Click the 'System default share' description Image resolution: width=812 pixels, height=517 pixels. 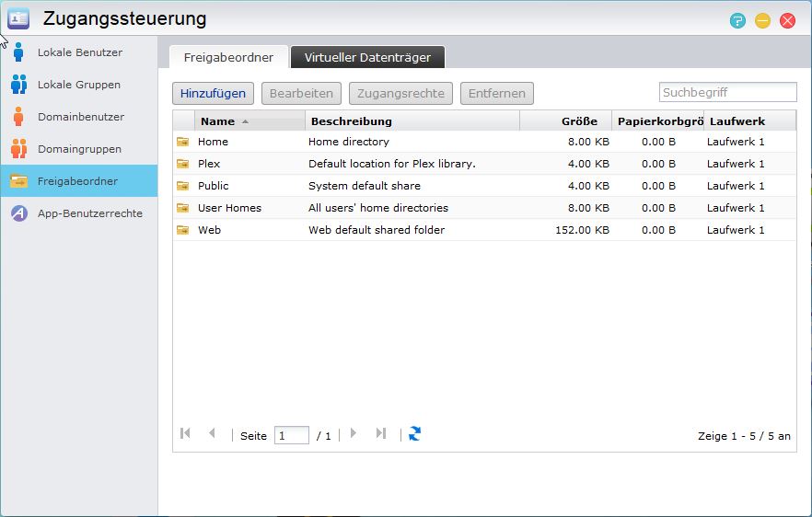tap(365, 185)
